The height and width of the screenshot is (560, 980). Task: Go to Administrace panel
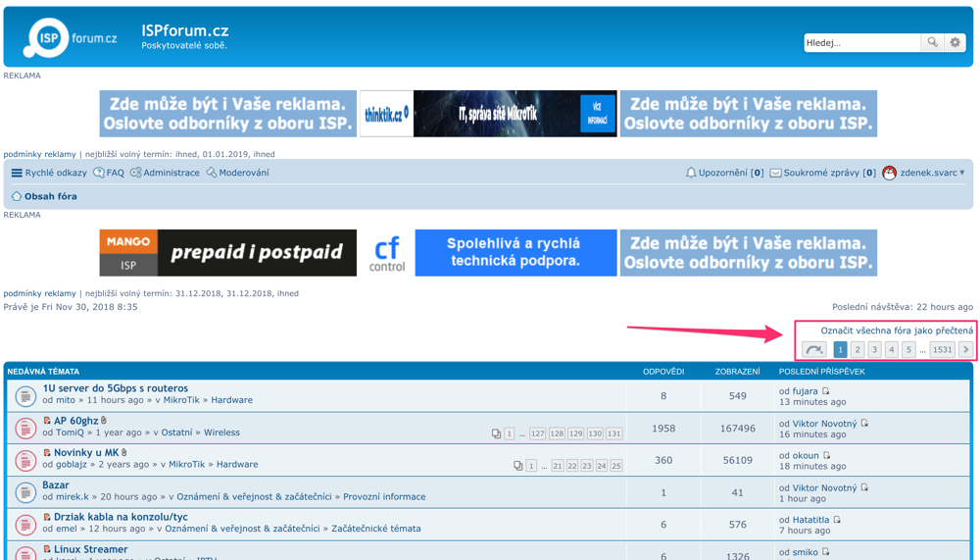point(165,173)
